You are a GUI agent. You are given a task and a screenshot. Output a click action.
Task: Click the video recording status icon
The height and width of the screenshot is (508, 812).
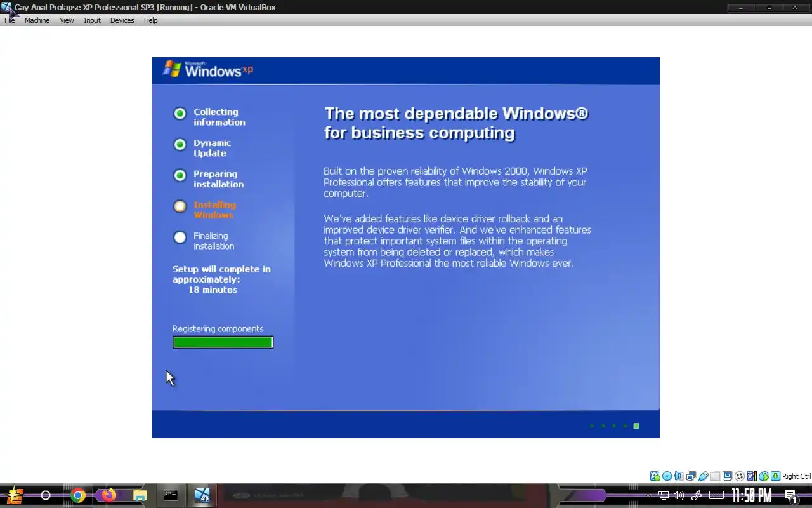[x=739, y=476]
